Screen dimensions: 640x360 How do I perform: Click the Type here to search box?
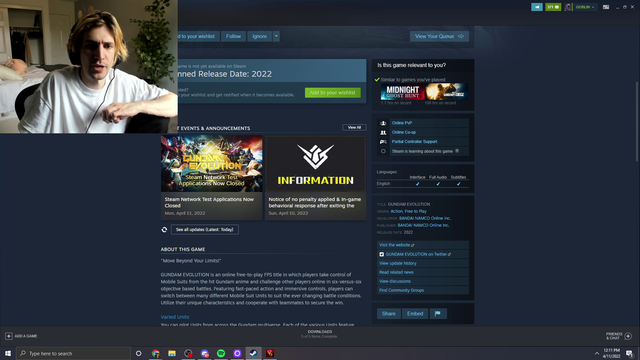pyautogui.click(x=73, y=353)
